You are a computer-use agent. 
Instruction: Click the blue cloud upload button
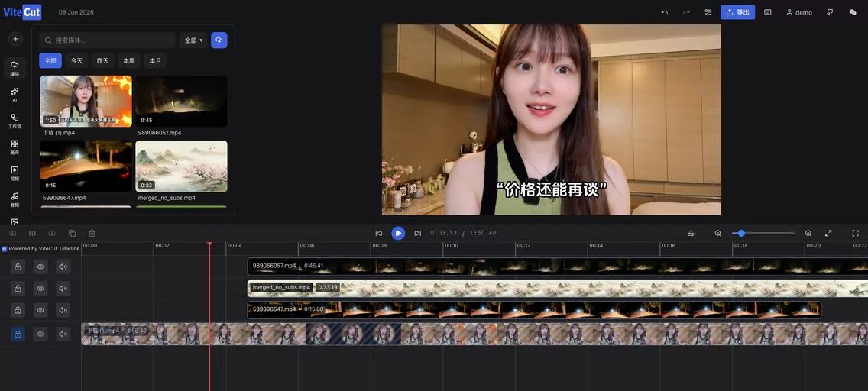click(x=219, y=40)
